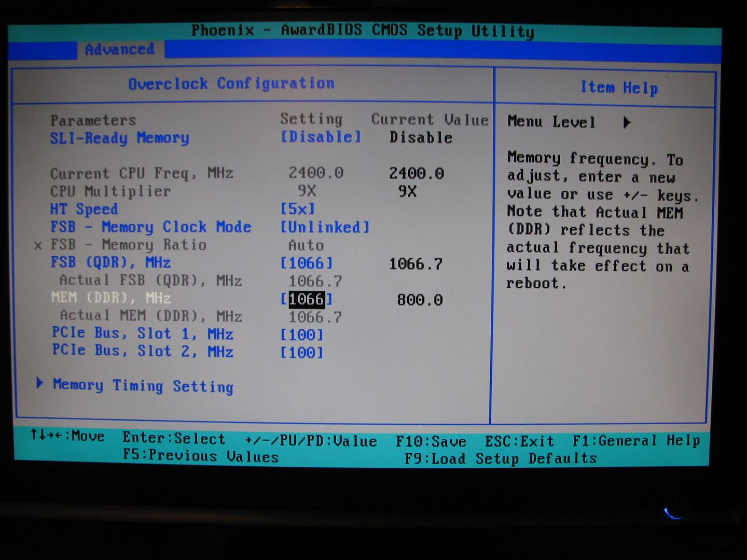Click the Enter:Select hint
Image resolution: width=747 pixels, height=560 pixels.
174,439
